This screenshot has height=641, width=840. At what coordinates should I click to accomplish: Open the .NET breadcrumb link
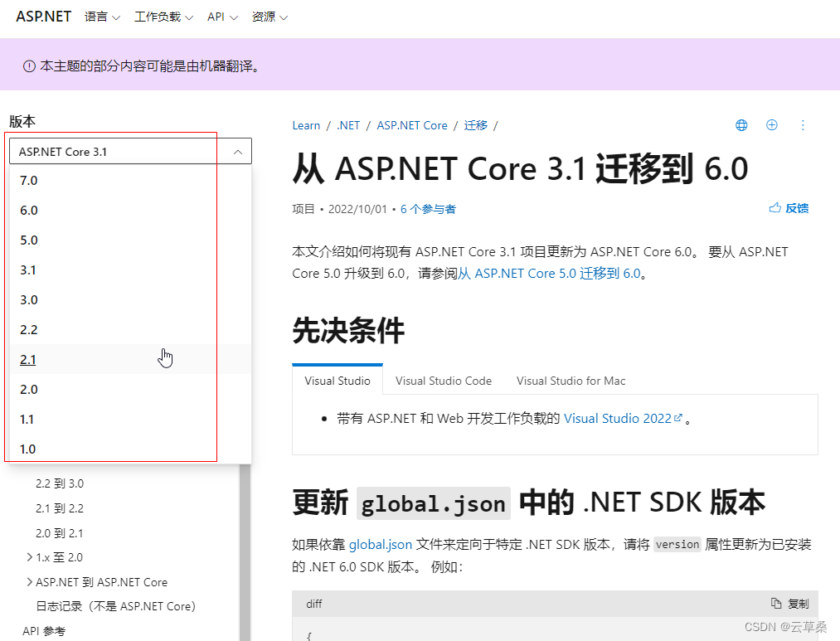pos(348,125)
